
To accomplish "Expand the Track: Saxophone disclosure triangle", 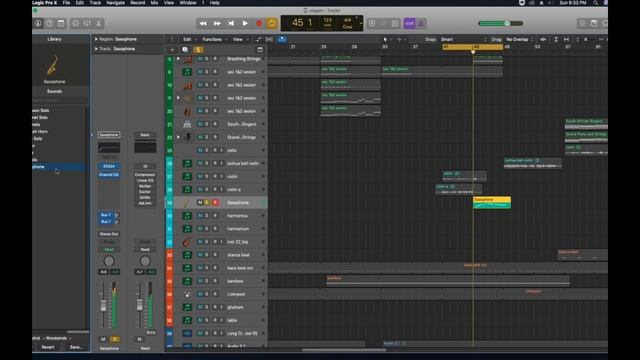I will pos(96,49).
